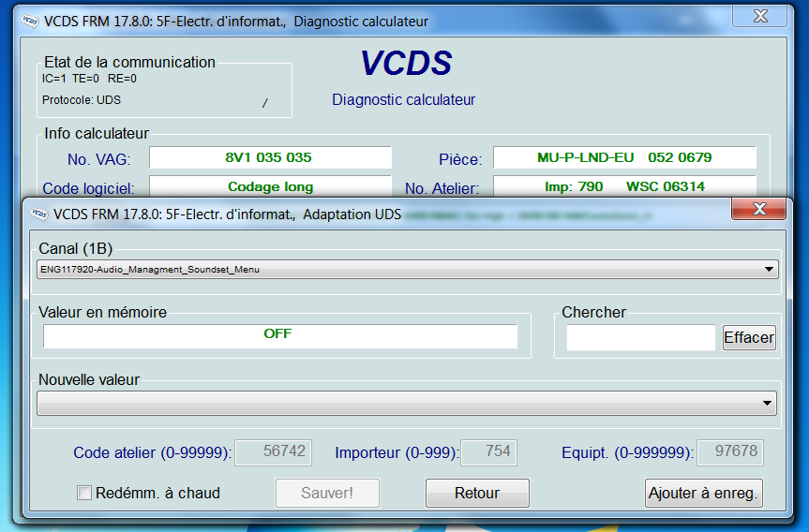The height and width of the screenshot is (532, 809).
Task: Close the Adaptation UDS dialog
Action: (759, 209)
